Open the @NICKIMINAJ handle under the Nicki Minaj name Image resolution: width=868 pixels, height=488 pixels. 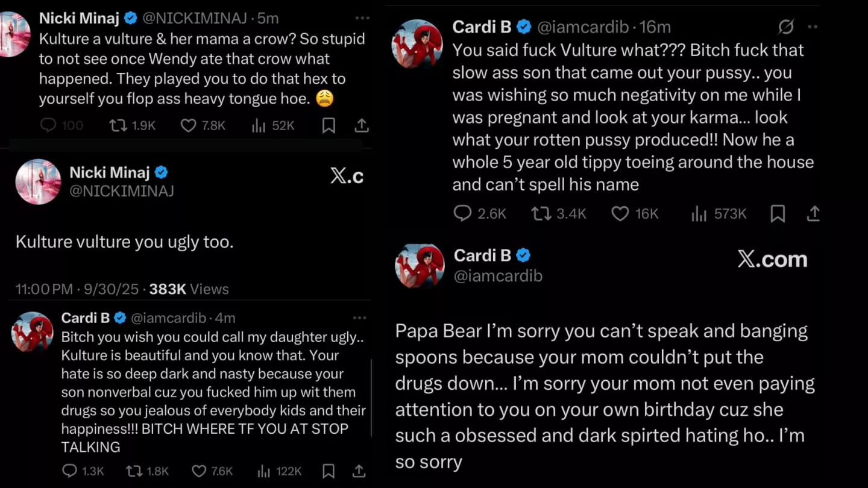pyautogui.click(x=122, y=191)
